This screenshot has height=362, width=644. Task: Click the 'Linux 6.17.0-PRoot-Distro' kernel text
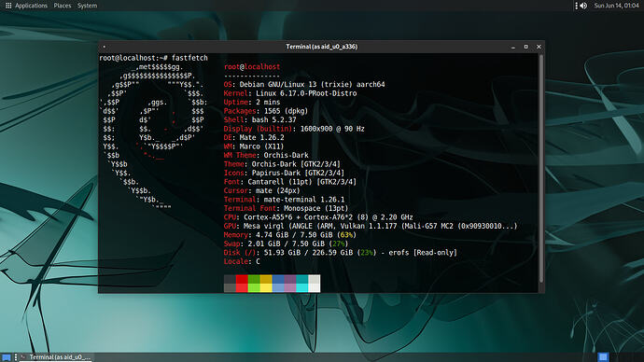tap(306, 93)
